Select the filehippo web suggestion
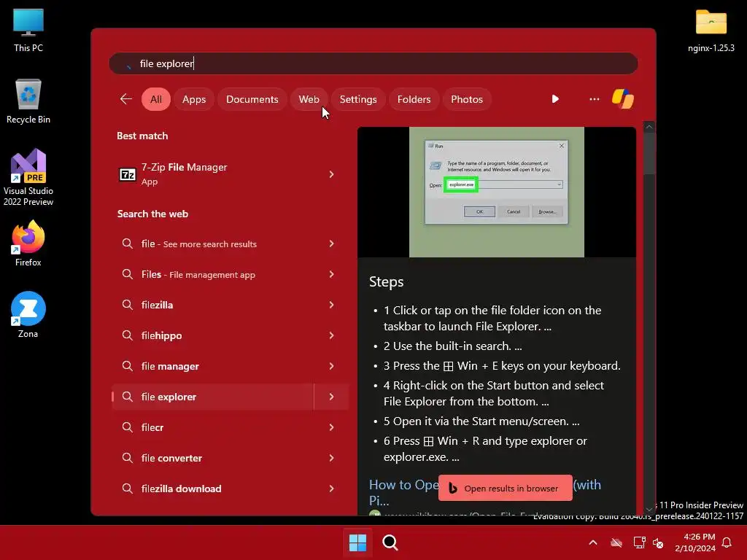This screenshot has width=747, height=560. pyautogui.click(x=212, y=335)
